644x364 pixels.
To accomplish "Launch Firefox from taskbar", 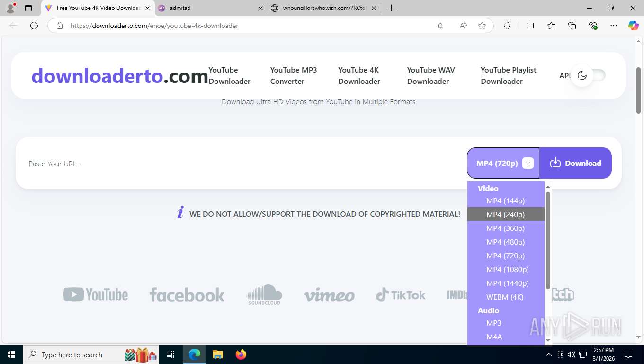I will pyautogui.click(x=241, y=355).
